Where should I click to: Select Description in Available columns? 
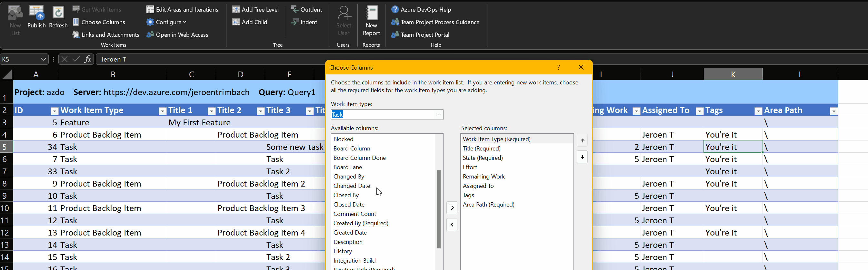click(x=348, y=242)
